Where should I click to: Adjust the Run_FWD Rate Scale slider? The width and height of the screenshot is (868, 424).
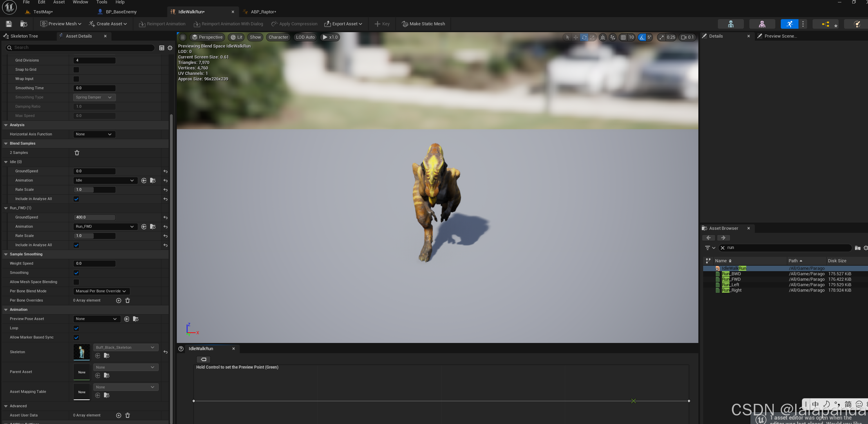click(x=94, y=236)
